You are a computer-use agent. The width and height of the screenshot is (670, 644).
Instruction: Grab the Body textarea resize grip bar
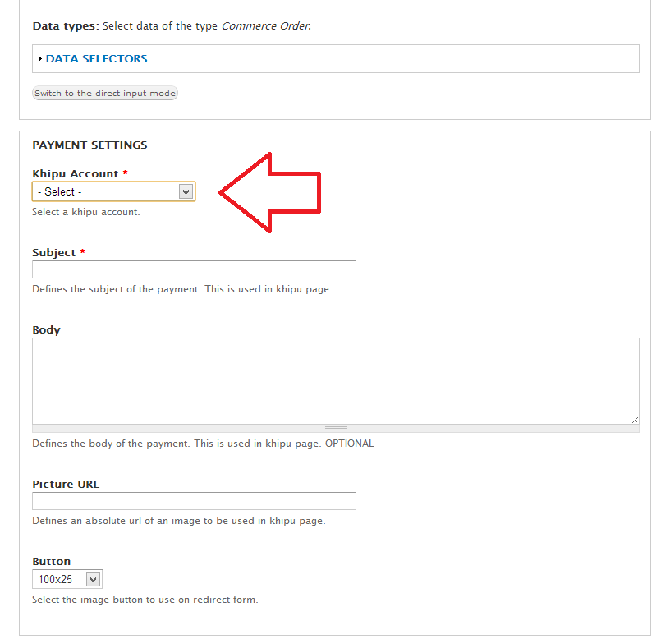(335, 428)
